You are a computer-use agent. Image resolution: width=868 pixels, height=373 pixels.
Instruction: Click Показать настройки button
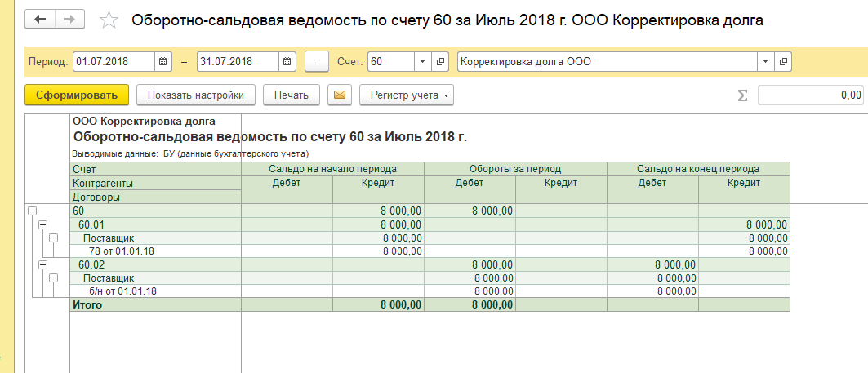pos(196,95)
